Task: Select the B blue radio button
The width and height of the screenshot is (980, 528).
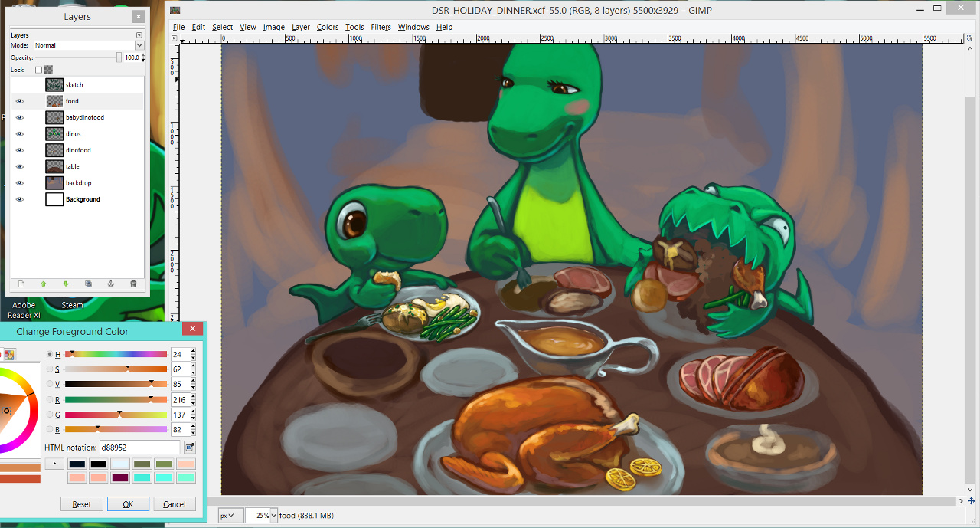Action: coord(50,429)
